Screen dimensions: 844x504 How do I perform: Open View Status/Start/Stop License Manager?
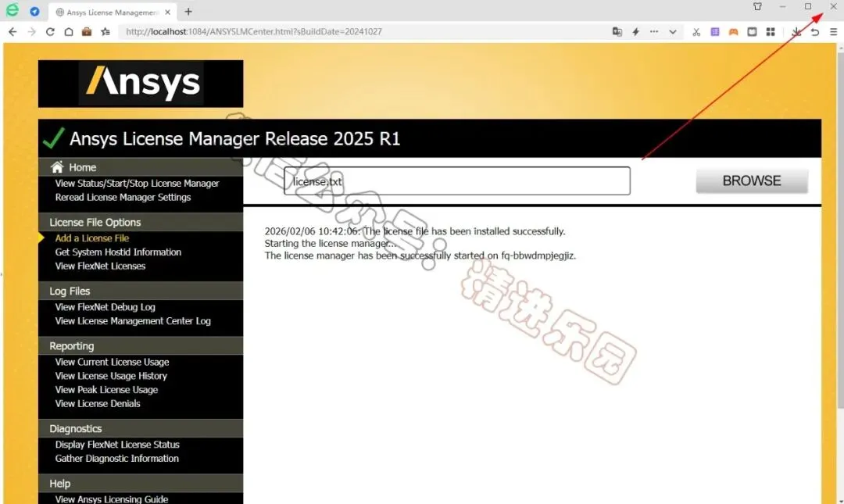point(137,183)
